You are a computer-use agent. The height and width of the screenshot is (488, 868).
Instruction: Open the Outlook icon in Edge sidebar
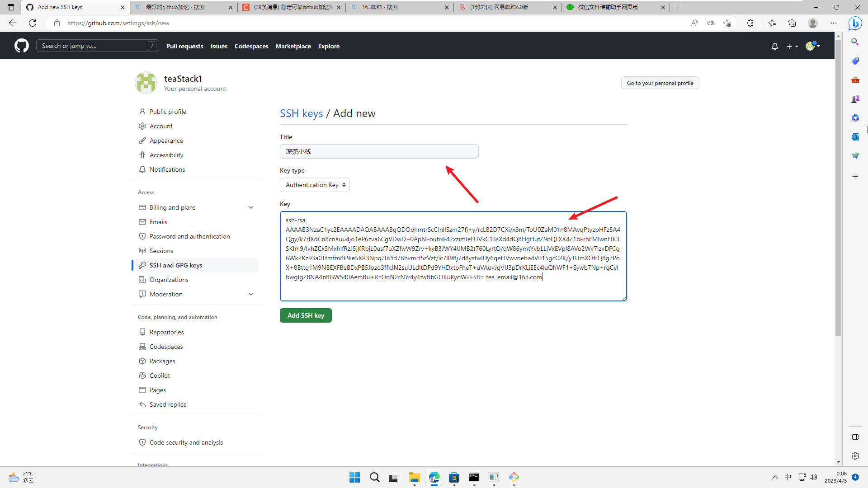pyautogui.click(x=855, y=137)
